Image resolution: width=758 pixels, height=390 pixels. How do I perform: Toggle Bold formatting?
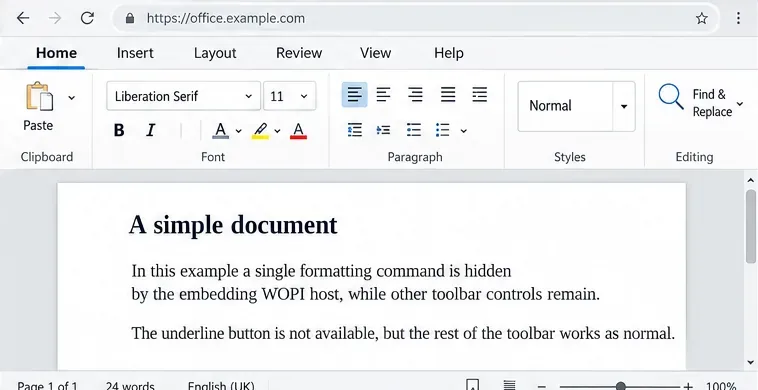(x=119, y=130)
